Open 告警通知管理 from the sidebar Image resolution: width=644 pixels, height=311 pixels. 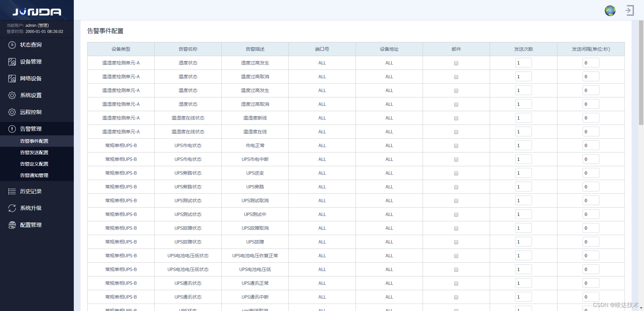(37, 175)
